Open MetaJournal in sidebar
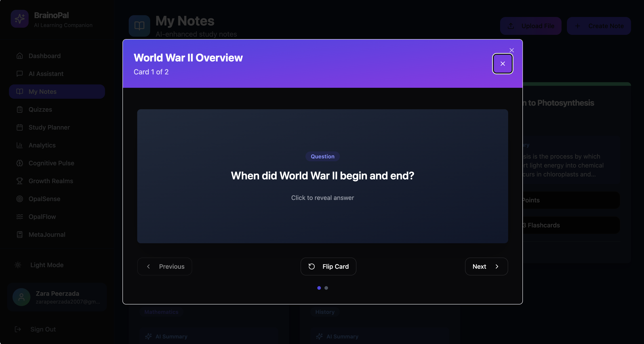This screenshot has height=344, width=644. click(x=47, y=235)
